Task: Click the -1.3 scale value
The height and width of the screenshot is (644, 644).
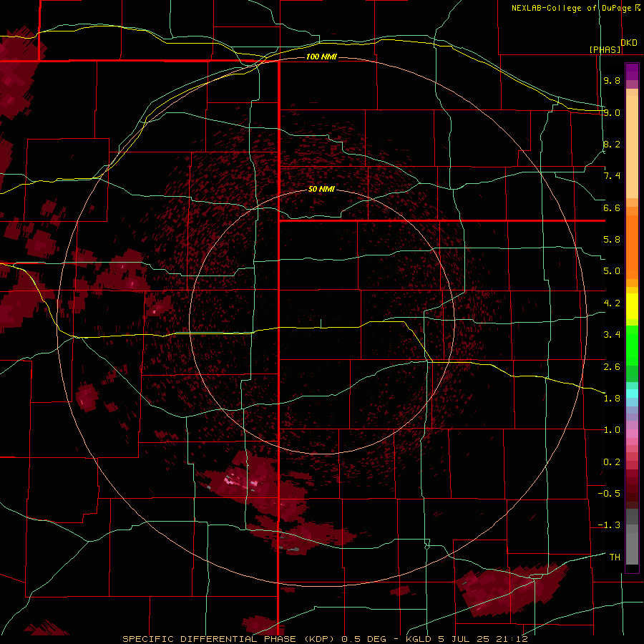Action: coord(609,525)
